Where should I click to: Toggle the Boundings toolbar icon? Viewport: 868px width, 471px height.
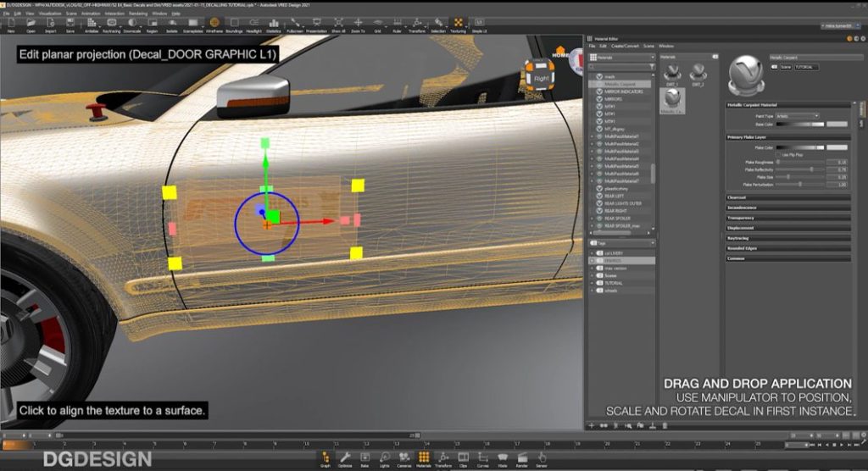point(234,25)
